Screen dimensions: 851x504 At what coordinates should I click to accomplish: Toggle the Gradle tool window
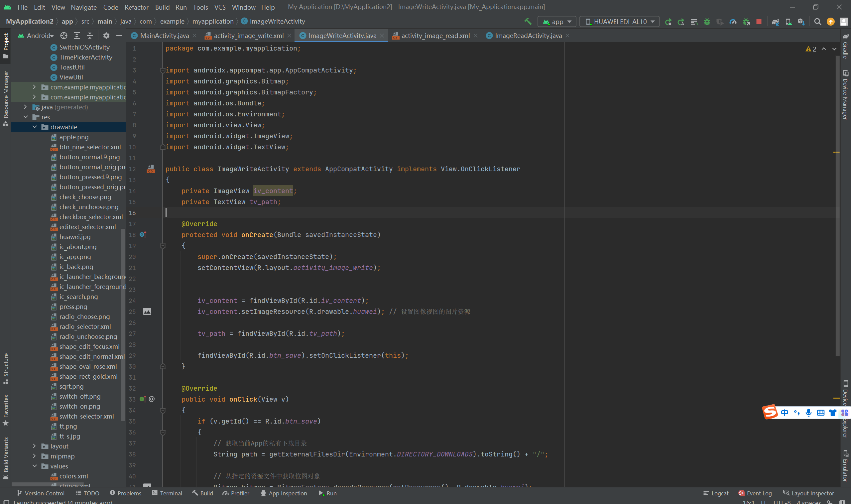click(845, 47)
